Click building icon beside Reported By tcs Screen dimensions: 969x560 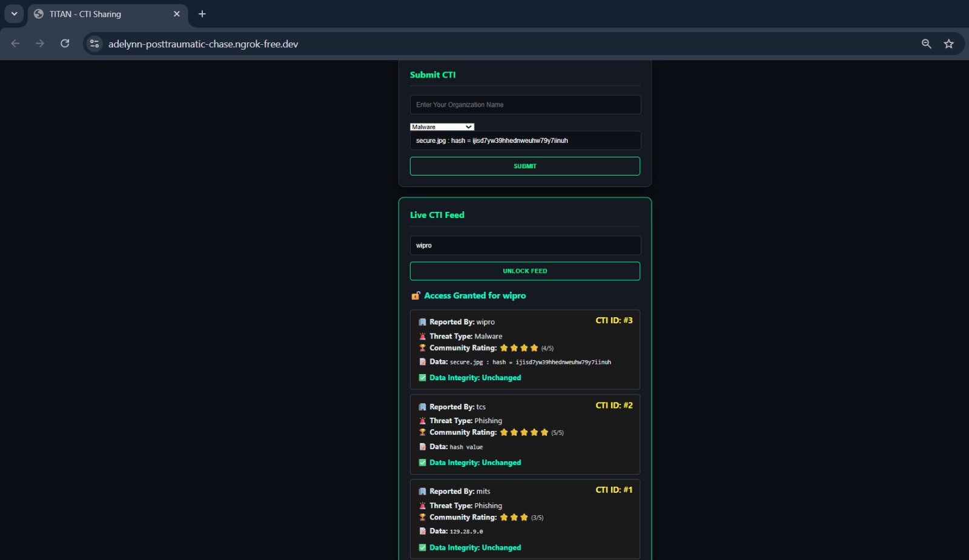pos(423,407)
